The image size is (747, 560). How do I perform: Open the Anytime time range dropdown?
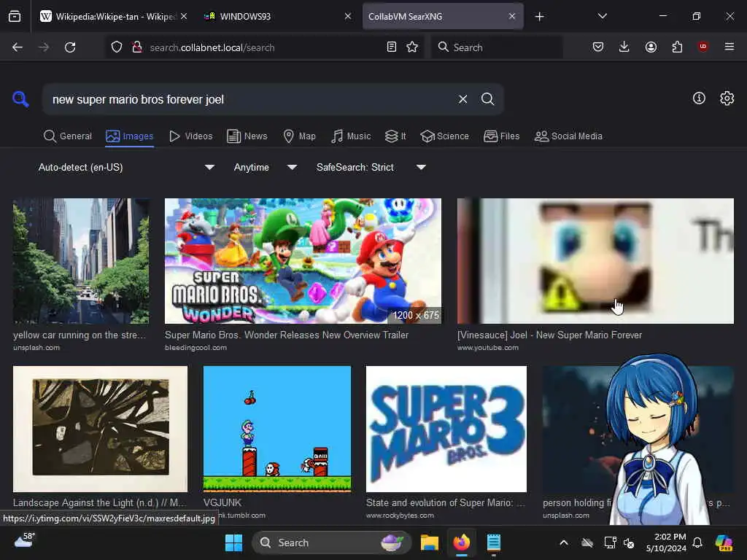pos(266,167)
